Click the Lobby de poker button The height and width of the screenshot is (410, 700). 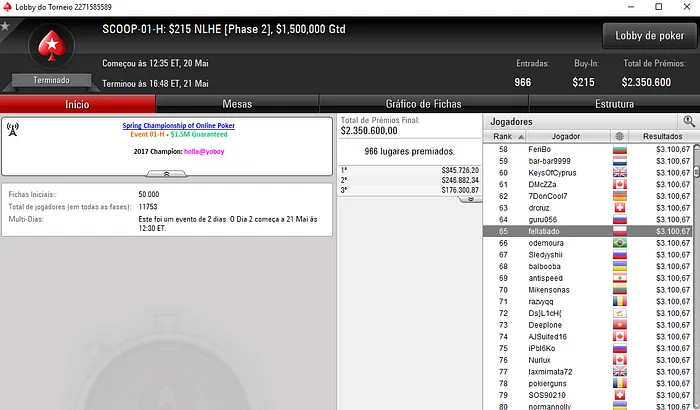[649, 36]
